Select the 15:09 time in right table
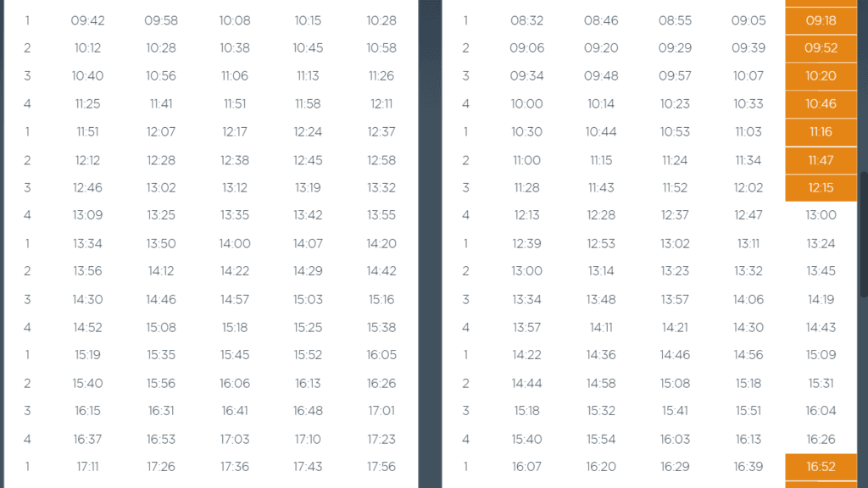868x488 pixels. point(821,355)
